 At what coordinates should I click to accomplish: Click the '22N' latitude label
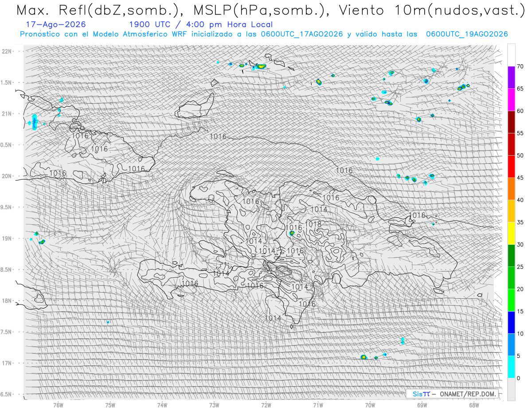coord(7,51)
